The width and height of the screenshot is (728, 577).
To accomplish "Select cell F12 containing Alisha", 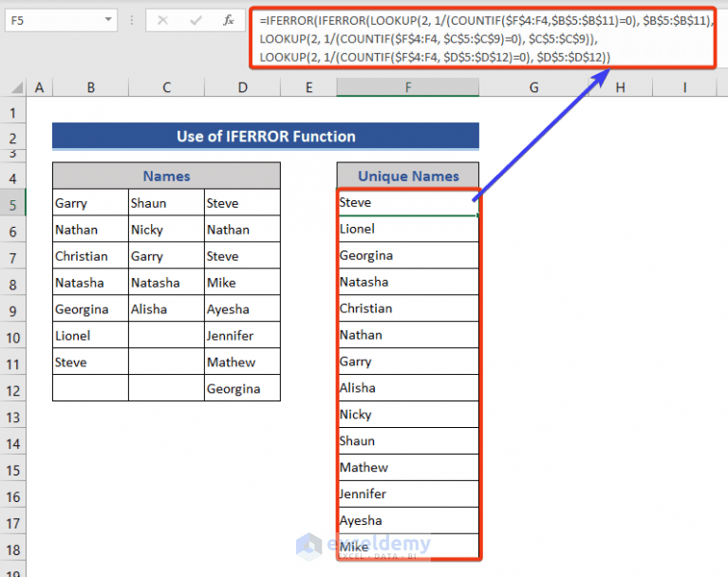I will click(x=407, y=387).
